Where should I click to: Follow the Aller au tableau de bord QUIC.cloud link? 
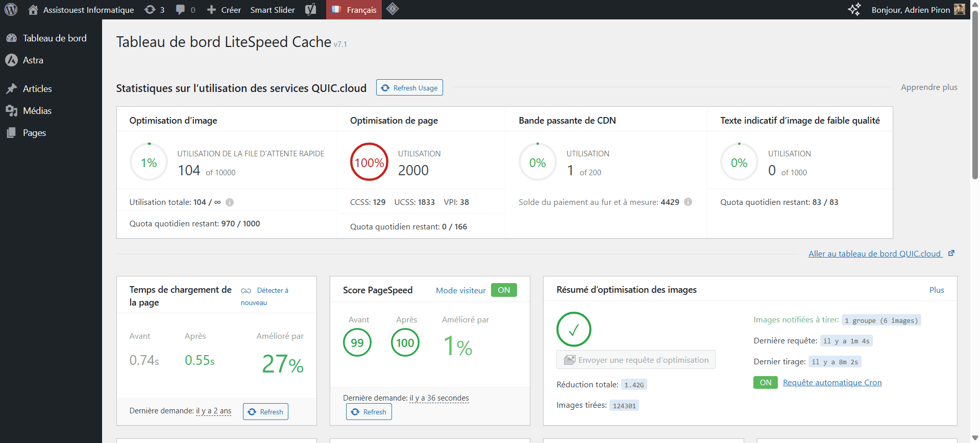(x=875, y=254)
